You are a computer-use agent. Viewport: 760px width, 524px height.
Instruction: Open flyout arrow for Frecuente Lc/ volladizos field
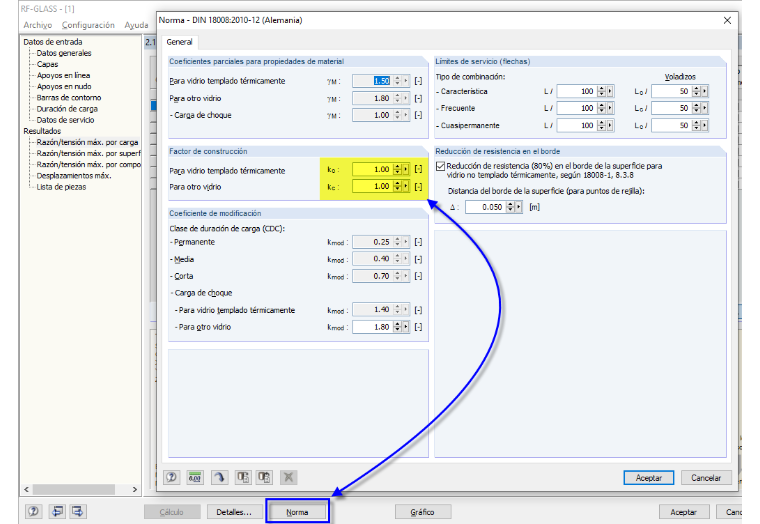pos(705,108)
